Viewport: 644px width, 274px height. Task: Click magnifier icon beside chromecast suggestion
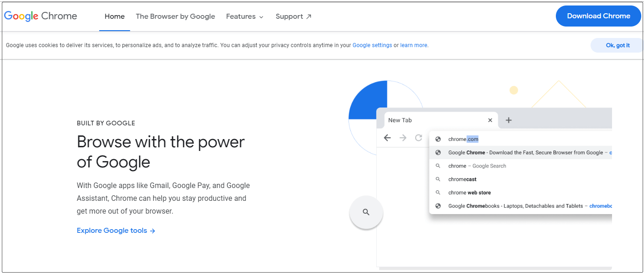438,179
